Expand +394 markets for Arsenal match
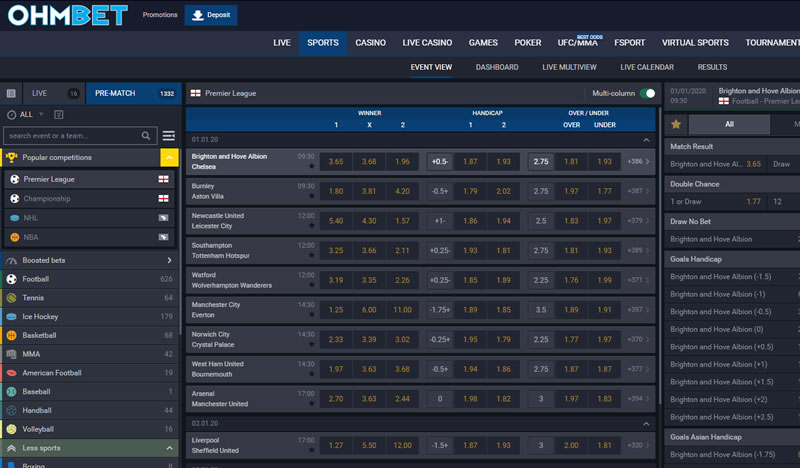 [639, 399]
